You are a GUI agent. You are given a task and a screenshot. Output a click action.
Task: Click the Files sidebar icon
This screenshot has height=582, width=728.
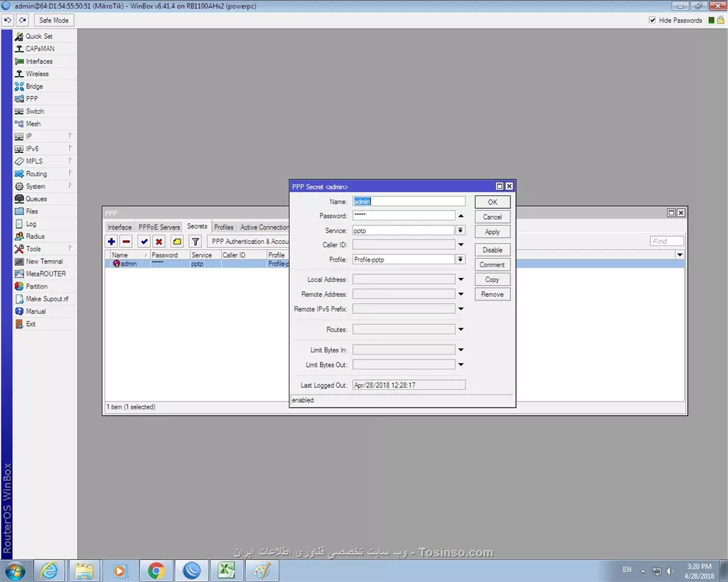point(19,212)
